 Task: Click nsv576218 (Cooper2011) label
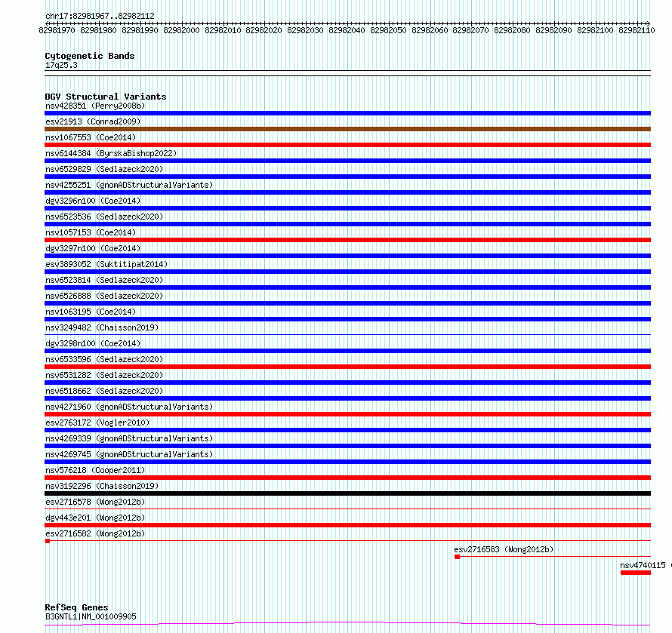[95, 470]
